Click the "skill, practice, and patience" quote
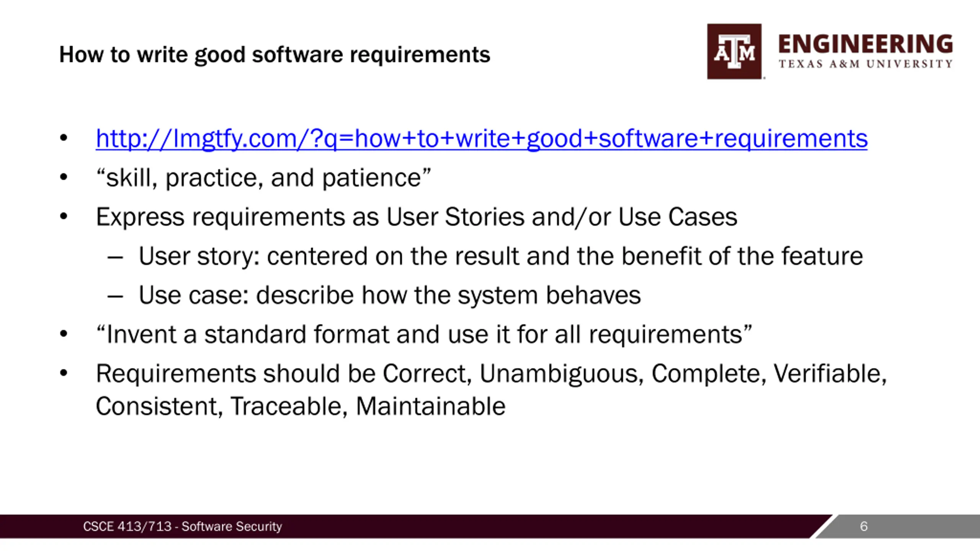 [x=264, y=178]
